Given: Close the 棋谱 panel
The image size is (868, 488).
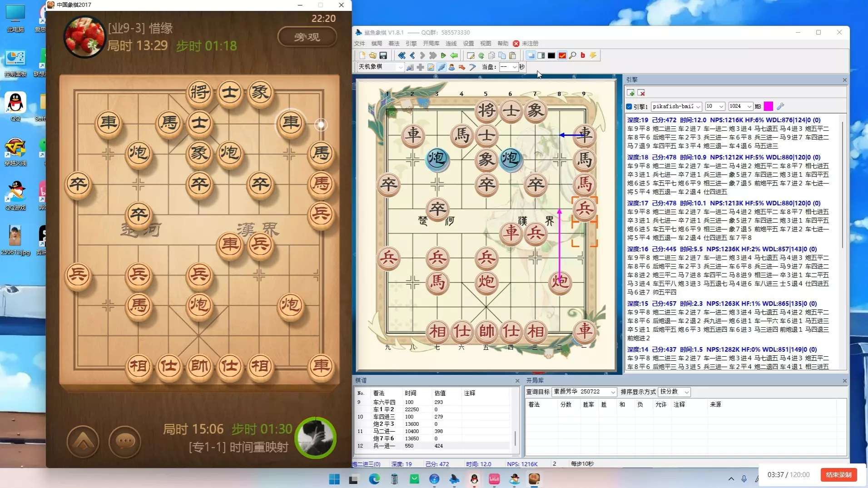Looking at the screenshot, I should pyautogui.click(x=517, y=381).
